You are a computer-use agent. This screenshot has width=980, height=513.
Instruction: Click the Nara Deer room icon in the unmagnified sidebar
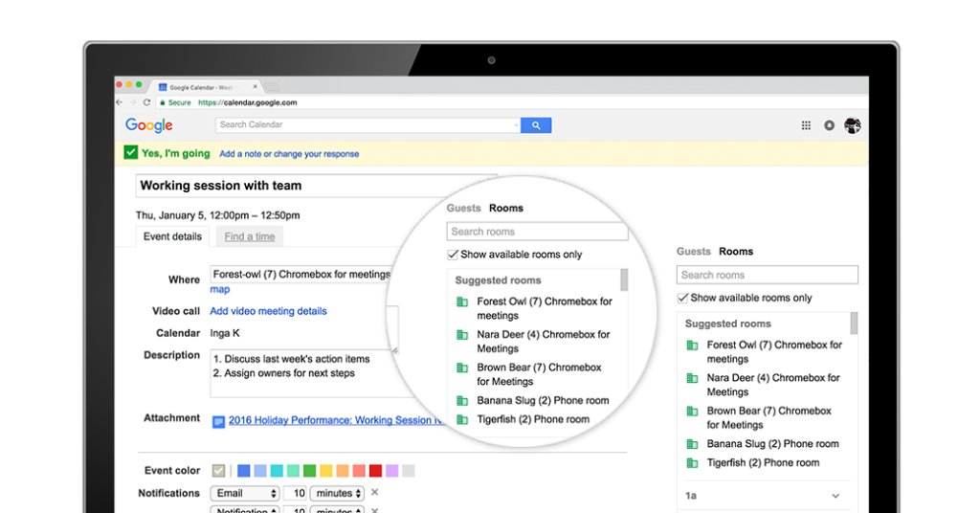(x=693, y=378)
